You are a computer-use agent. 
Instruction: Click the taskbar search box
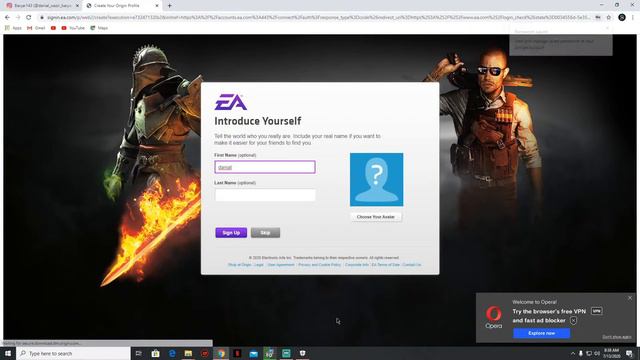73,353
